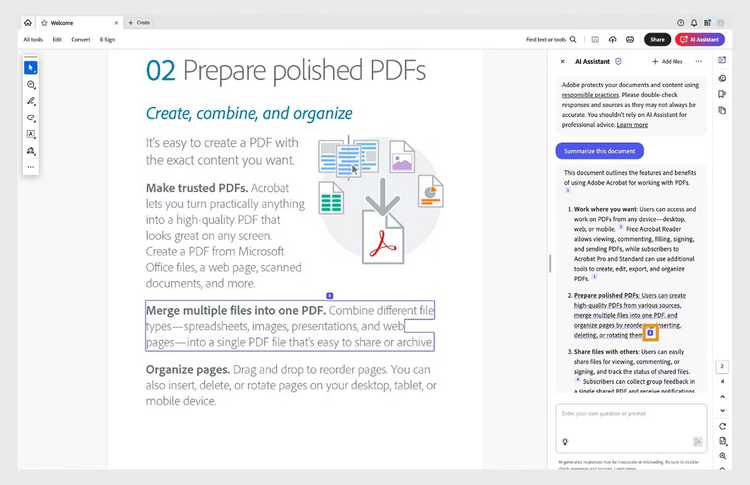This screenshot has height=485, width=750.
Task: Go to previous page with up chevron
Action: point(722,397)
